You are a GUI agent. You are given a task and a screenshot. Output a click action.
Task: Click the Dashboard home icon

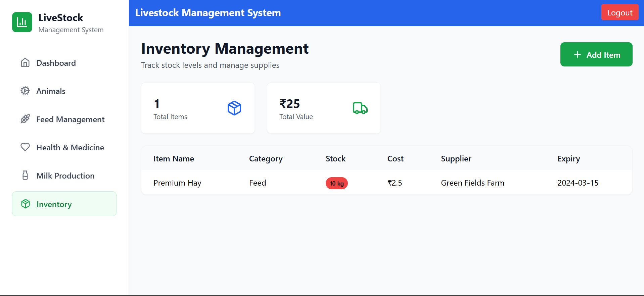pos(25,63)
